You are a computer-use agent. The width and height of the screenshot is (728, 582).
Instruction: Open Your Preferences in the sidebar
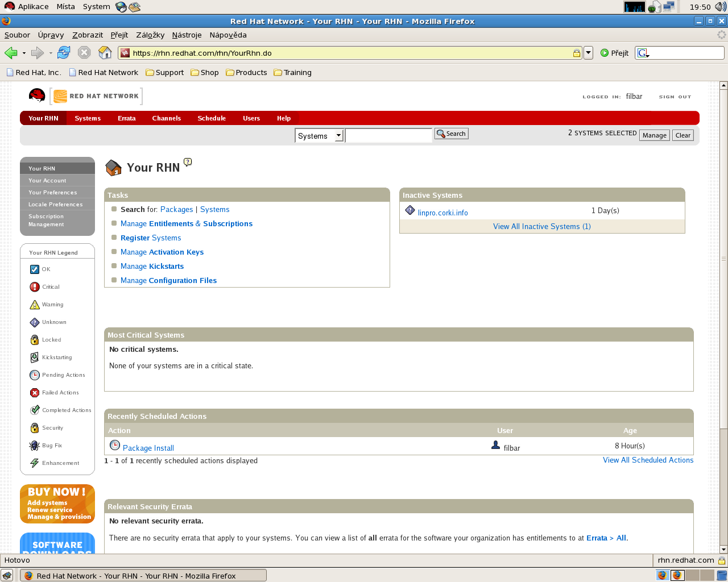[x=53, y=193]
